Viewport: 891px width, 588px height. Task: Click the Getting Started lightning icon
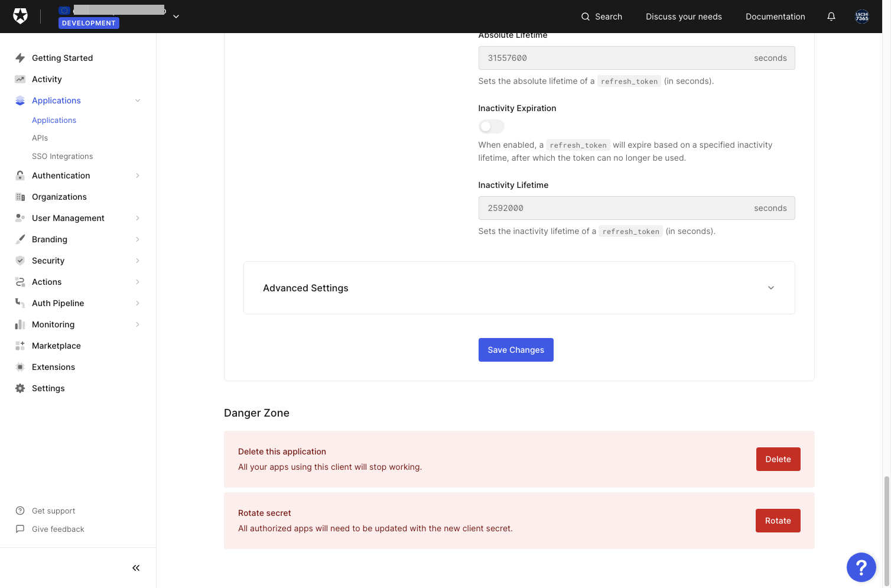point(20,58)
